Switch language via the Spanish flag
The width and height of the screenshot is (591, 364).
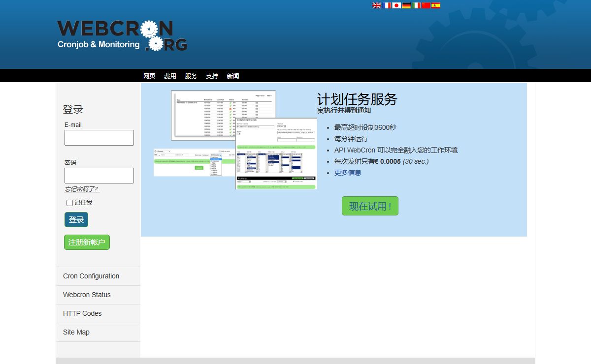pos(436,5)
